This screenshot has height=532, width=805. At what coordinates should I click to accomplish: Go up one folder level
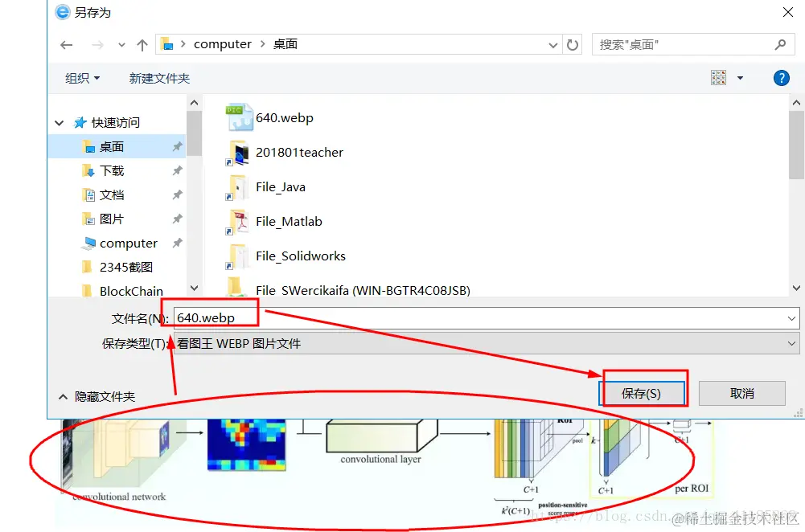[x=142, y=45]
